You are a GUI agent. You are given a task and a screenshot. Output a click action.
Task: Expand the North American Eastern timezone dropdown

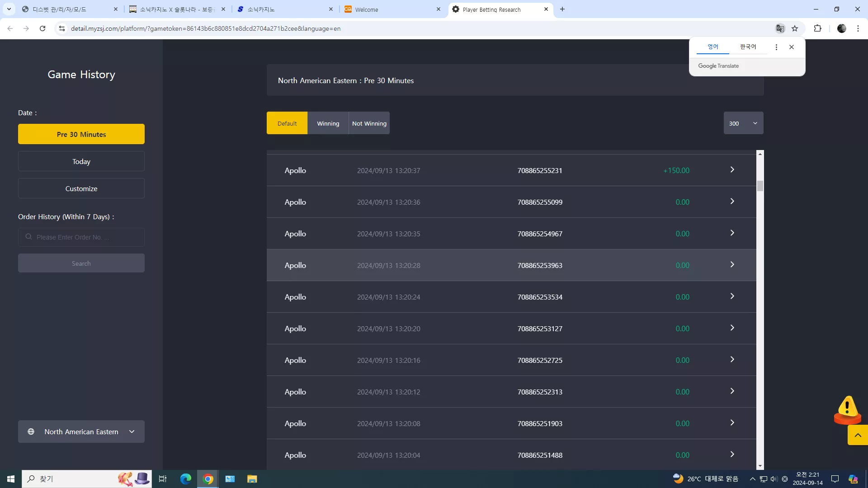pos(81,432)
